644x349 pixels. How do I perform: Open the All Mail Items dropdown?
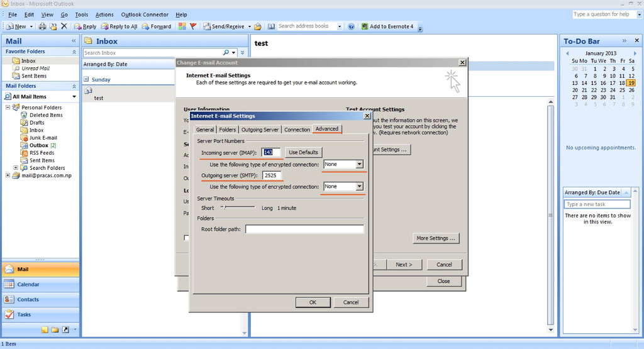[74, 96]
